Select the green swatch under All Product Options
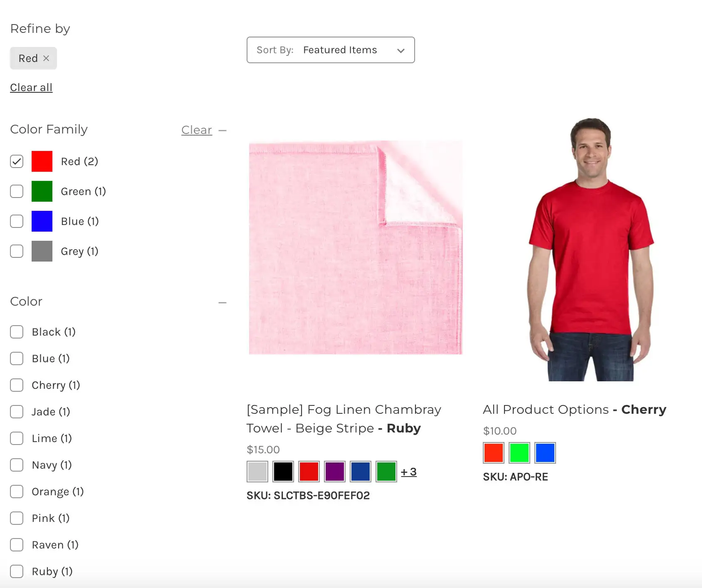Screen dimensions: 702x588 tap(519, 453)
